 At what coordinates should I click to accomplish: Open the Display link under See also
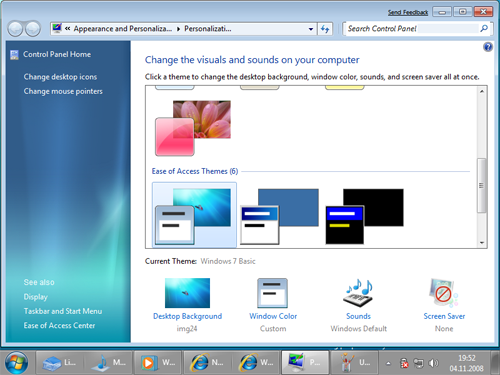tap(36, 297)
